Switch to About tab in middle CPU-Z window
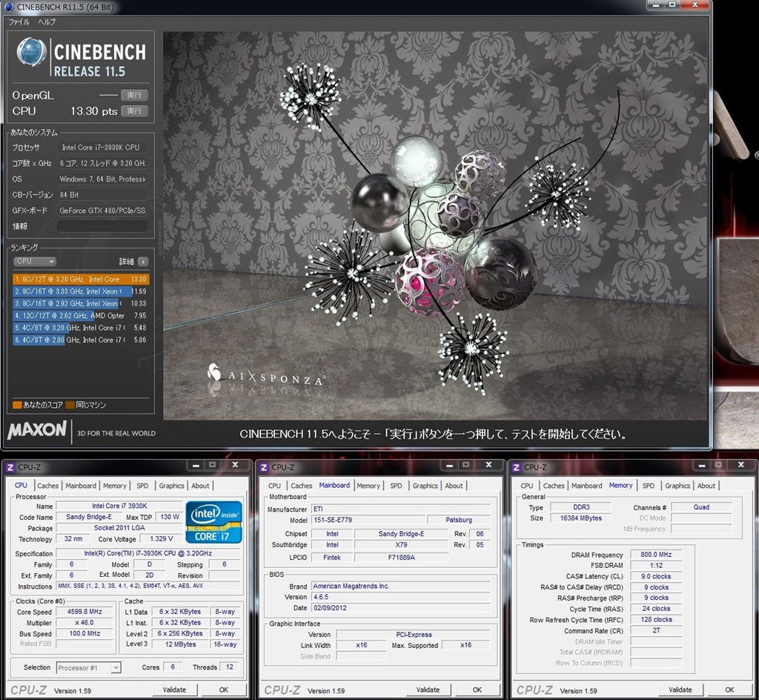759x700 pixels. click(454, 486)
